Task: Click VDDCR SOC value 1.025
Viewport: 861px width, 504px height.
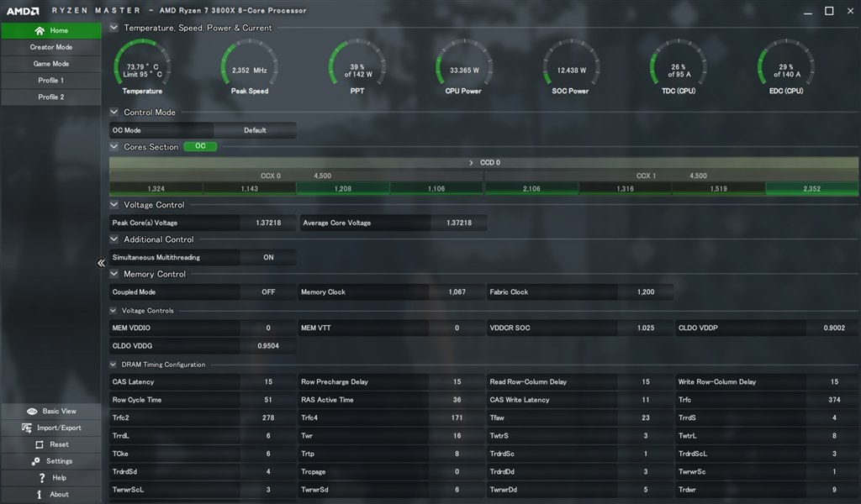Action: (646, 328)
